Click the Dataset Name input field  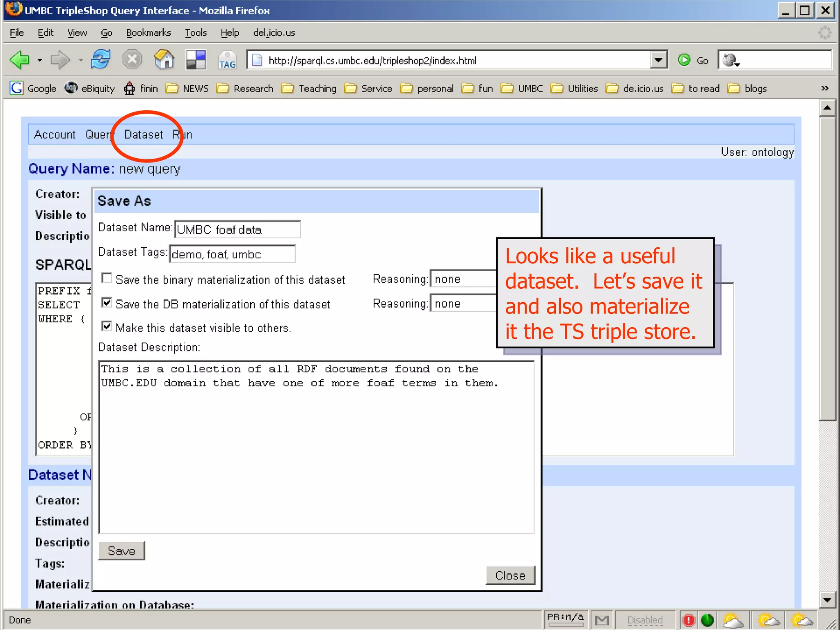click(237, 230)
